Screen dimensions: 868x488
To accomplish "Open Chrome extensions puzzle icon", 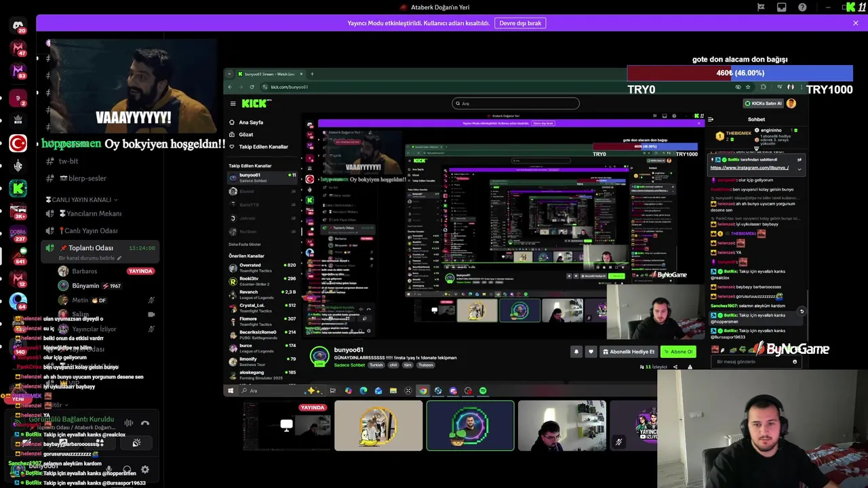I will (764, 87).
